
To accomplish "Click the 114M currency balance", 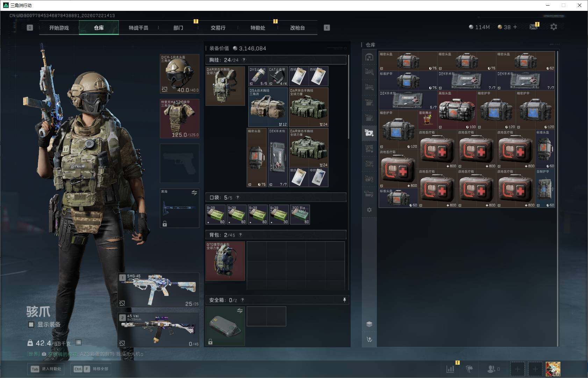I will (x=479, y=27).
